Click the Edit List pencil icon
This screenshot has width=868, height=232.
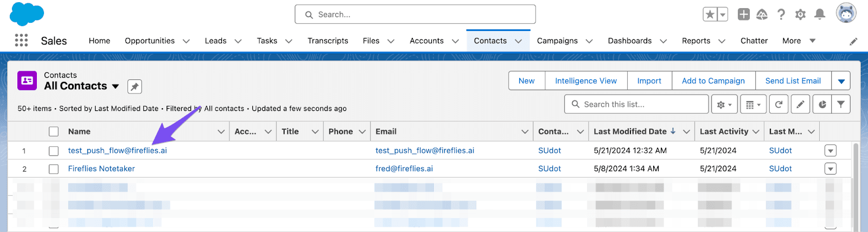click(x=800, y=104)
